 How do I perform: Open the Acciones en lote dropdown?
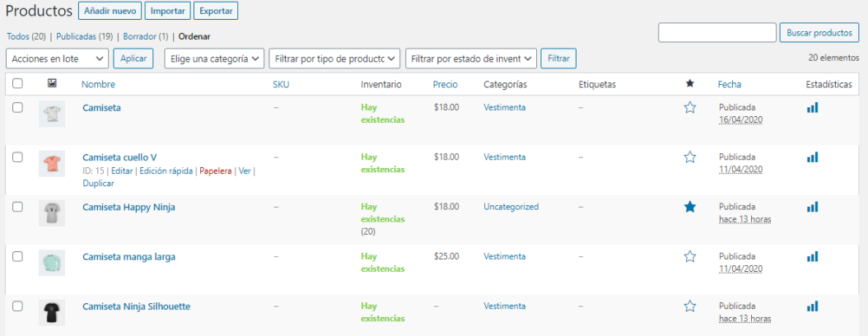57,58
